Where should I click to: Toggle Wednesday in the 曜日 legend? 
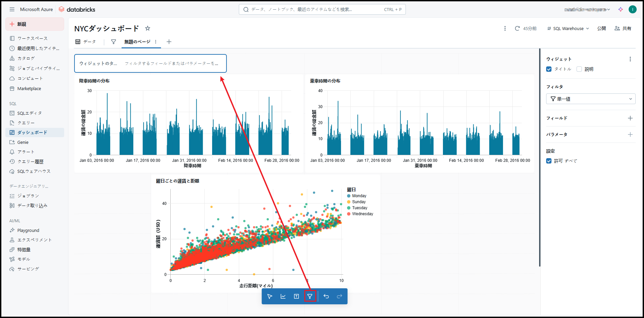(x=362, y=214)
